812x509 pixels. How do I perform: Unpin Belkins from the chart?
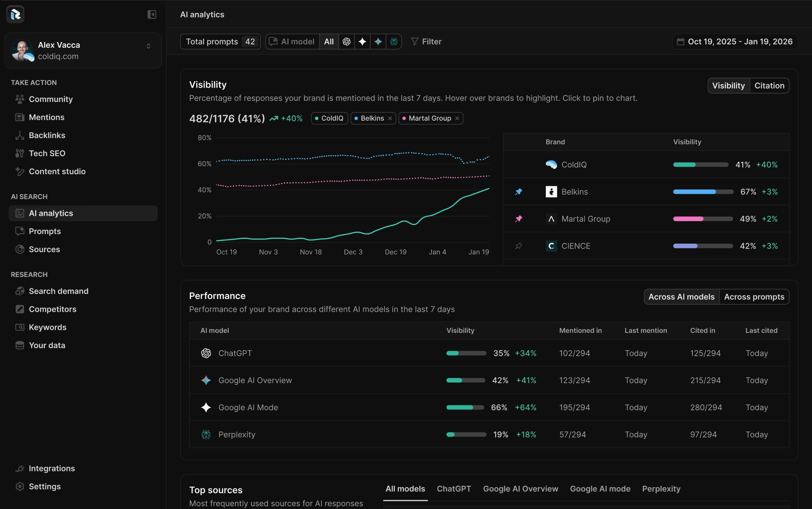point(519,192)
